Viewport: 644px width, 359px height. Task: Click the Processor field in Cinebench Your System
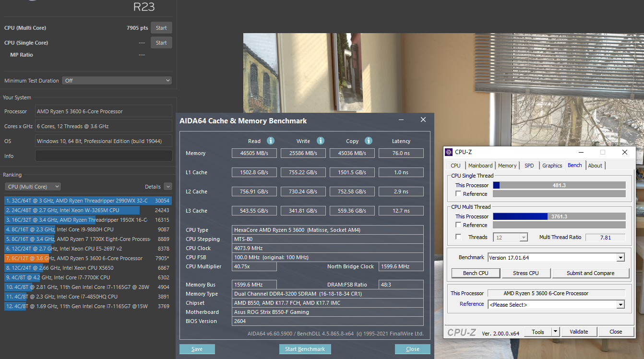pyautogui.click(x=104, y=111)
